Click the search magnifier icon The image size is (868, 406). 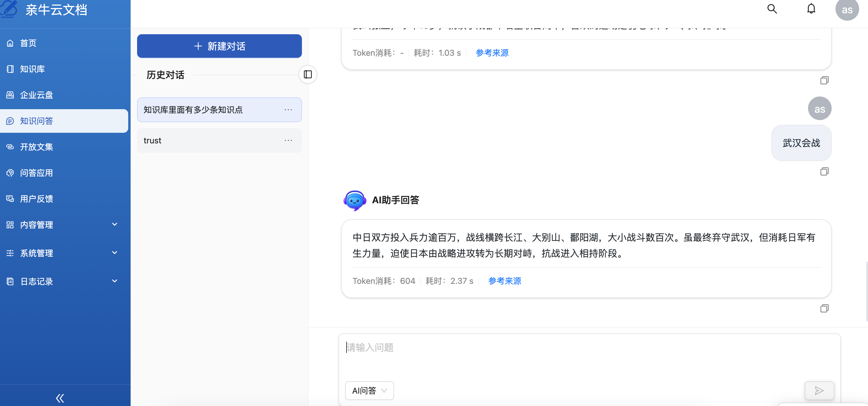772,9
